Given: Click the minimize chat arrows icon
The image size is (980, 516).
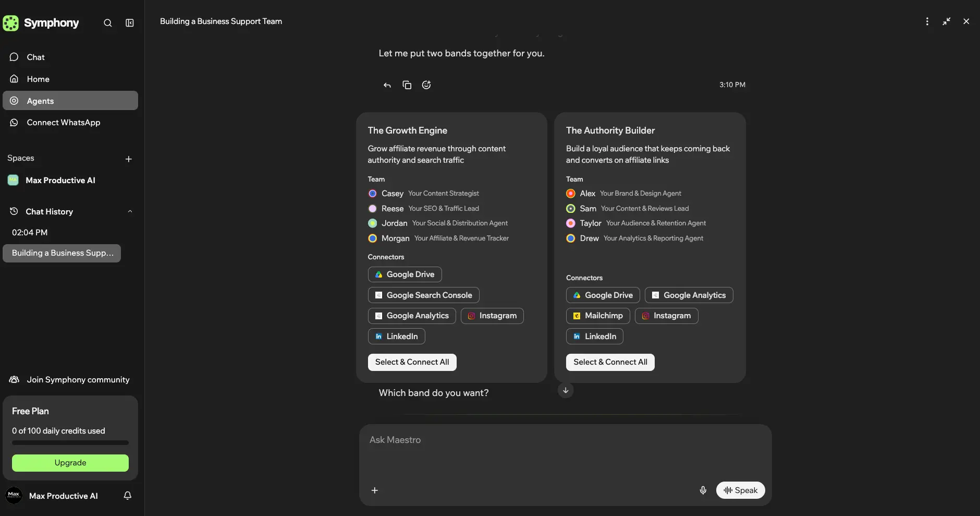Looking at the screenshot, I should (947, 21).
